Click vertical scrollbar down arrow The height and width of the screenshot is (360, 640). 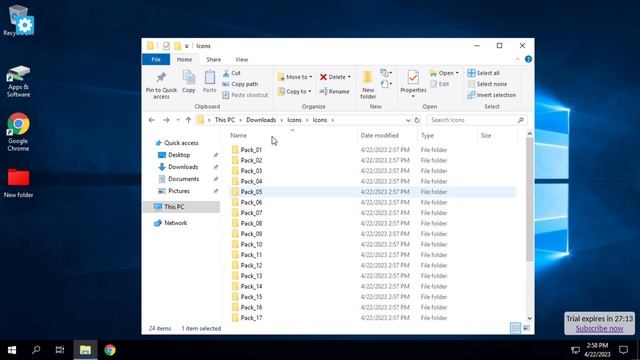pos(529,318)
